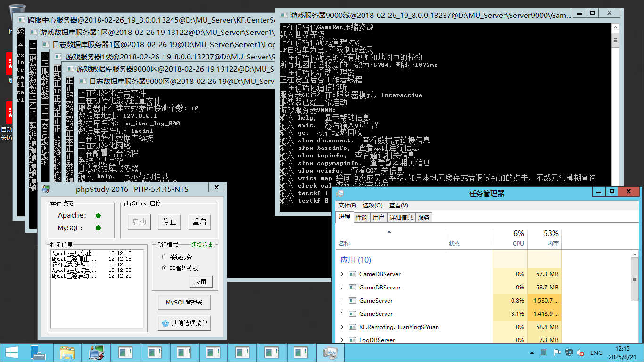Click the 应用 button under run mode
This screenshot has height=362, width=644.
coord(201,281)
